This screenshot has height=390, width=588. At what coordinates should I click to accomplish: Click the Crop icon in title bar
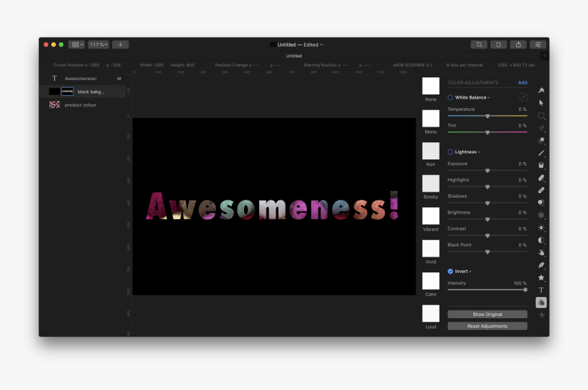[x=479, y=44]
